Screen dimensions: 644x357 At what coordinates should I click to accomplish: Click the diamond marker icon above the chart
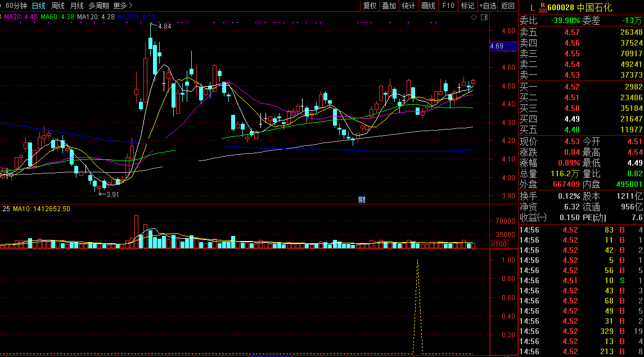pyautogui.click(x=474, y=17)
